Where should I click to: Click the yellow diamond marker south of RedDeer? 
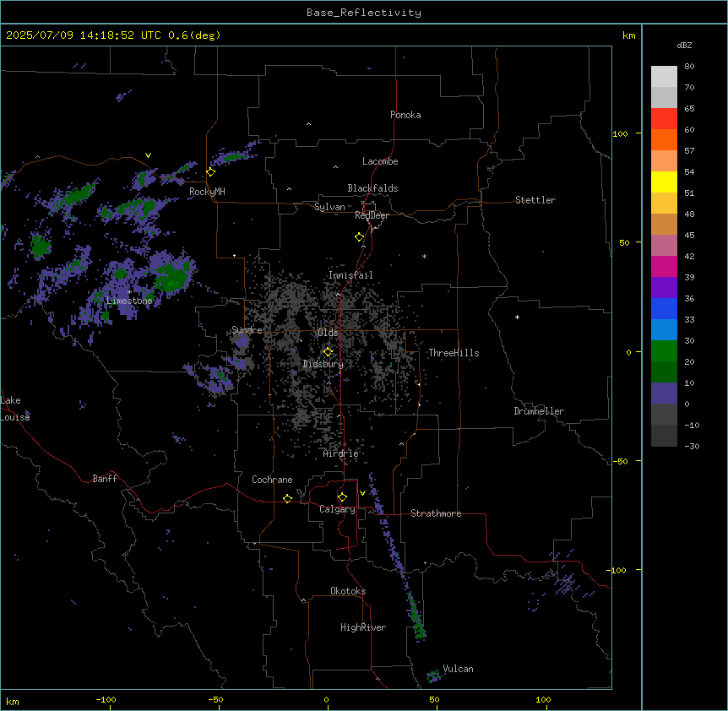[360, 237]
